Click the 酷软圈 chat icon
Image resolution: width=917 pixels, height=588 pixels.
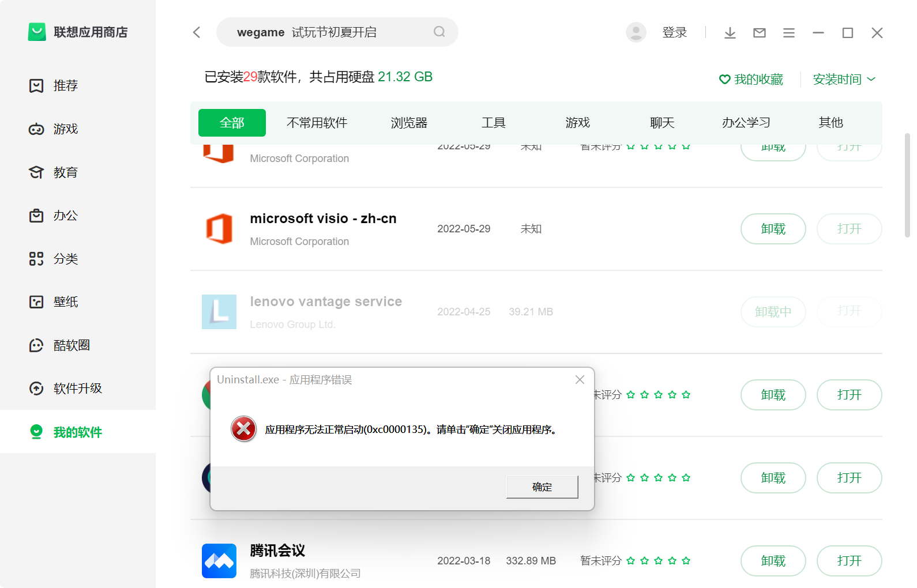point(36,345)
